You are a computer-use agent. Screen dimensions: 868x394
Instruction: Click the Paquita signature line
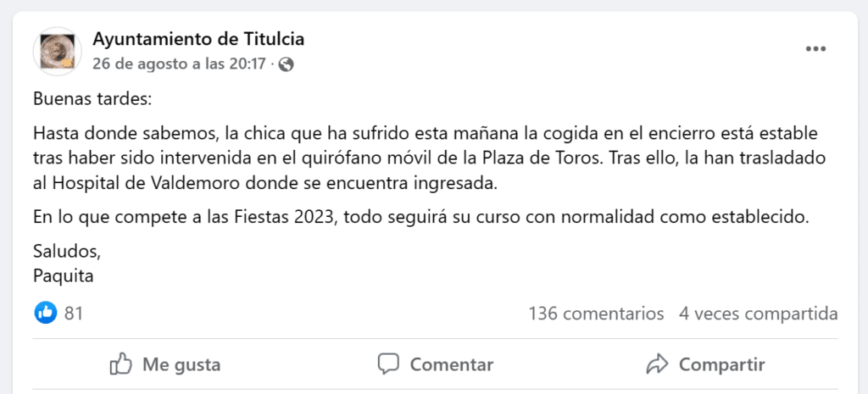(x=63, y=275)
